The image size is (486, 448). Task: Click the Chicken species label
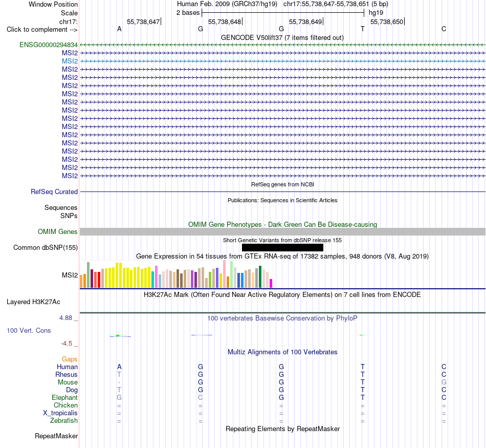(65, 405)
